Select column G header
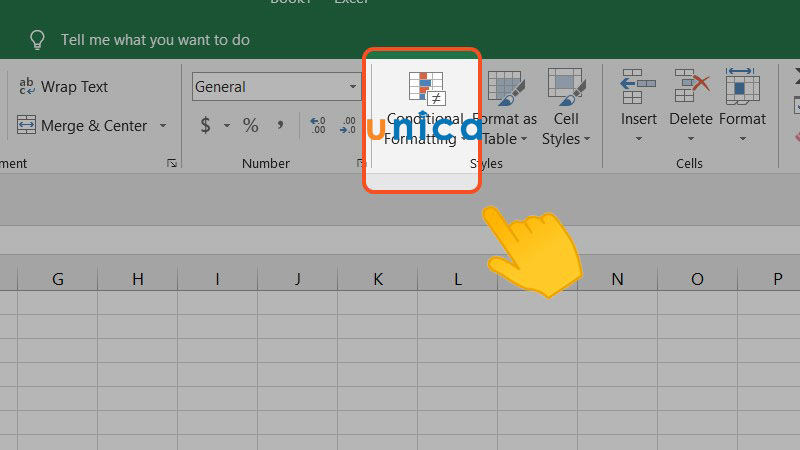The width and height of the screenshot is (800, 450). (x=58, y=279)
